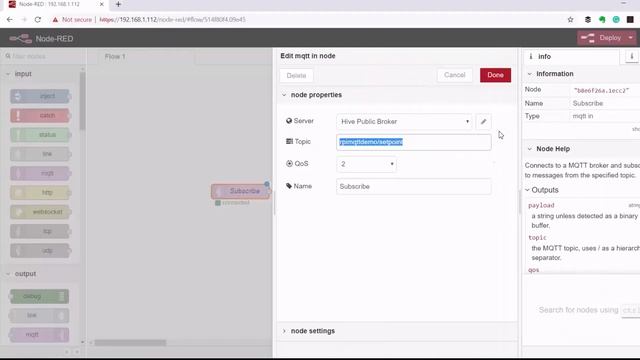Expand the node settings section

(x=309, y=331)
